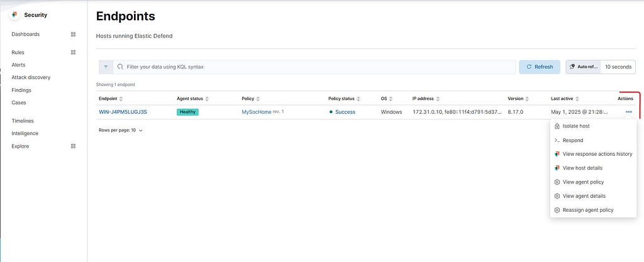Focus the KQL syntax filter input field
This screenshot has height=262, width=644.
[314, 67]
